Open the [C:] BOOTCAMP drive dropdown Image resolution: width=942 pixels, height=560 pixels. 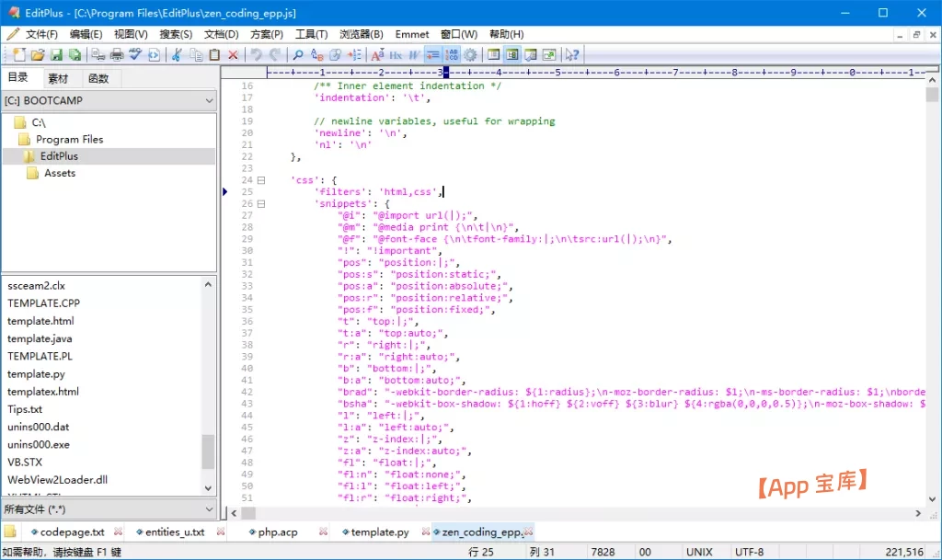(x=208, y=100)
